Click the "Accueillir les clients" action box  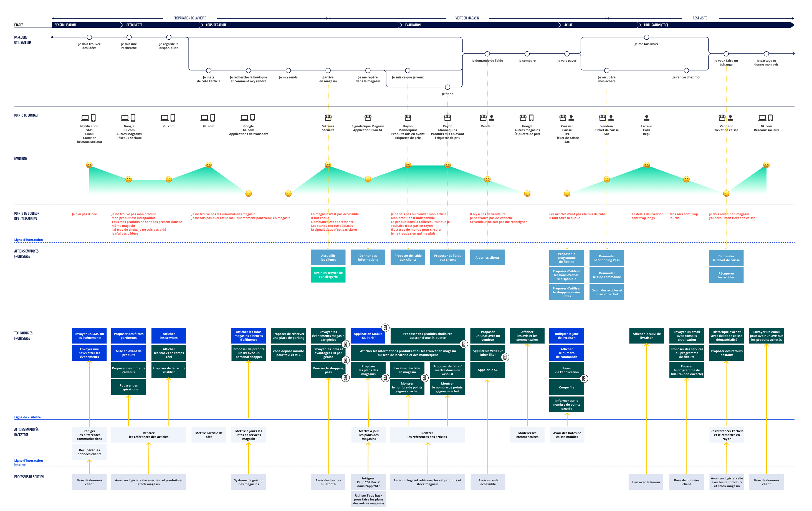328,258
